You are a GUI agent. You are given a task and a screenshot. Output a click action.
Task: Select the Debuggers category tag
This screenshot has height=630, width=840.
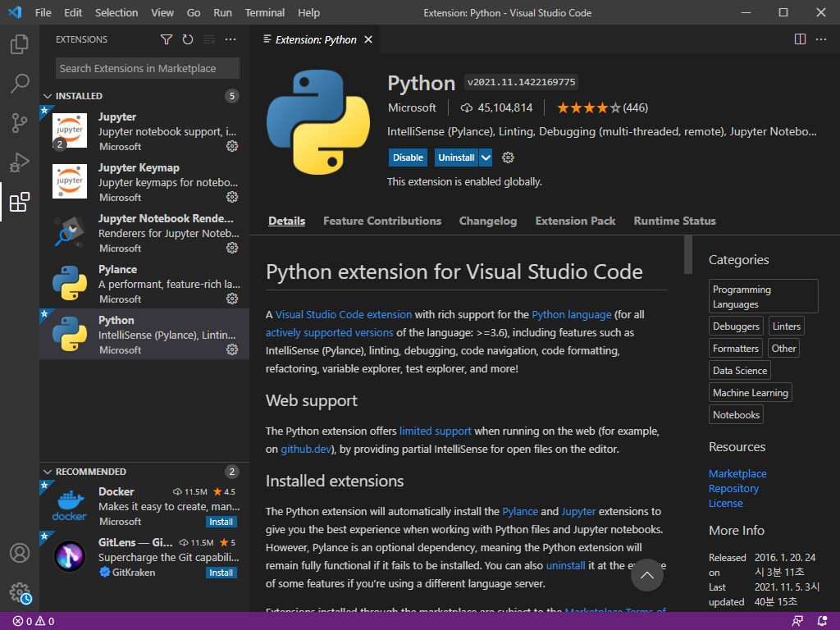[x=736, y=326]
